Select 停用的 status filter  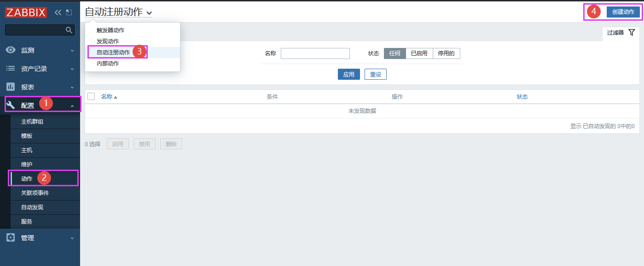[446, 53]
